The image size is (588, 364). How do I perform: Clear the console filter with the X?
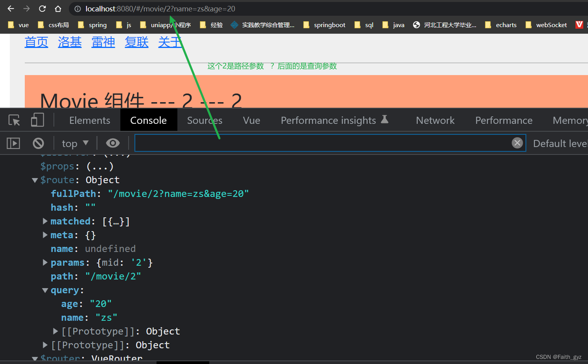[x=517, y=143]
